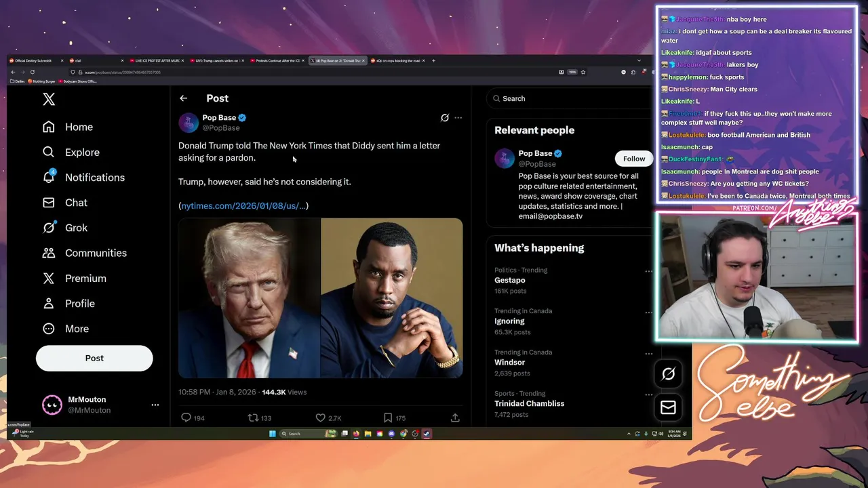Open Pop Base profile in Relevant people

536,153
